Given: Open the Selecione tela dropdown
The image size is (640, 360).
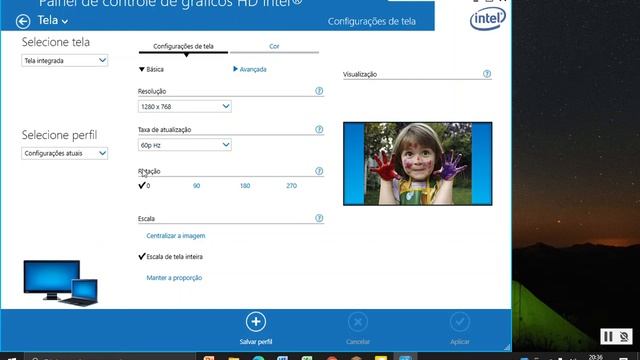Looking at the screenshot, I should coord(64,60).
